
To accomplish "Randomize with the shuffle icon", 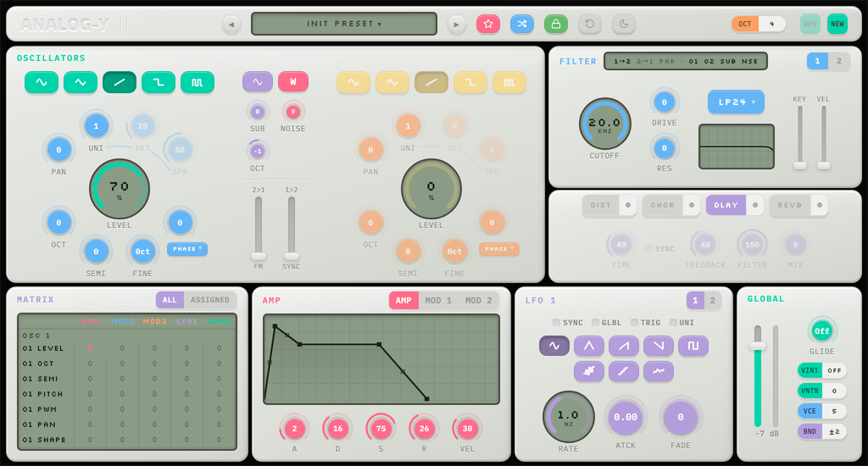I will [522, 24].
